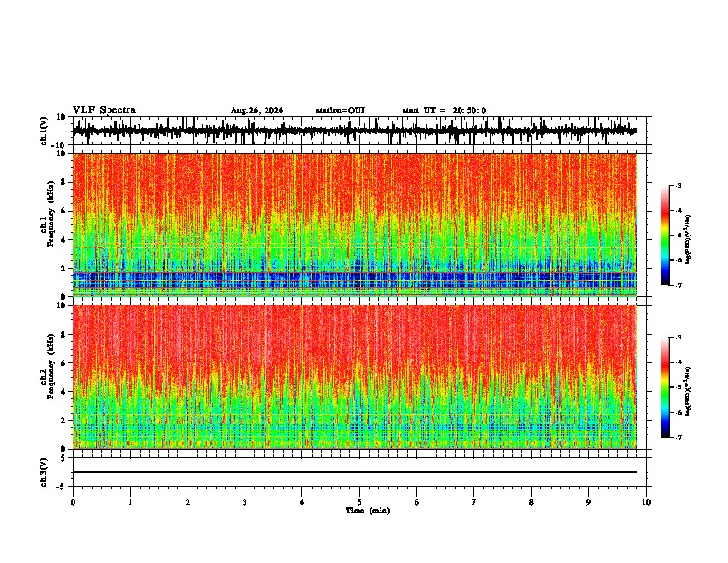
Task: Click the "-7" label on ch.1 color bar
Action: (677, 285)
